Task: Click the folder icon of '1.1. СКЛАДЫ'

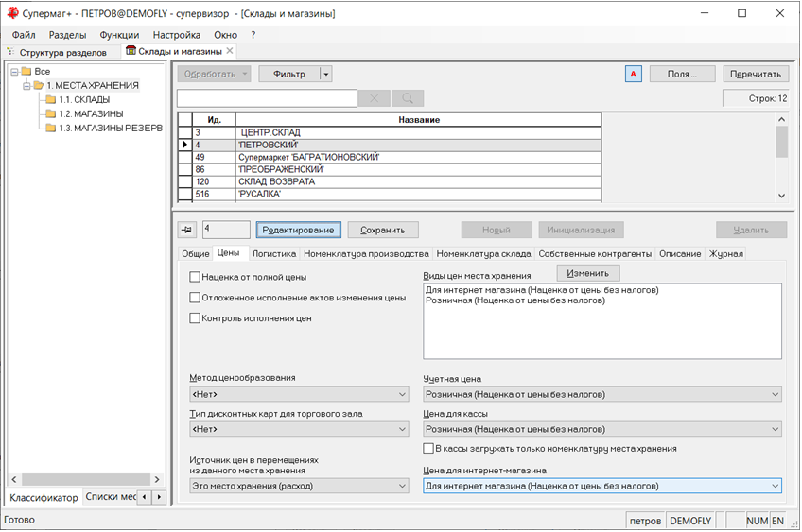Action: point(50,99)
